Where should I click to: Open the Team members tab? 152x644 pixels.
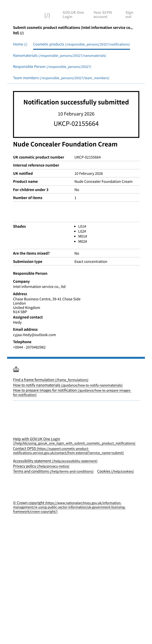point(61,78)
